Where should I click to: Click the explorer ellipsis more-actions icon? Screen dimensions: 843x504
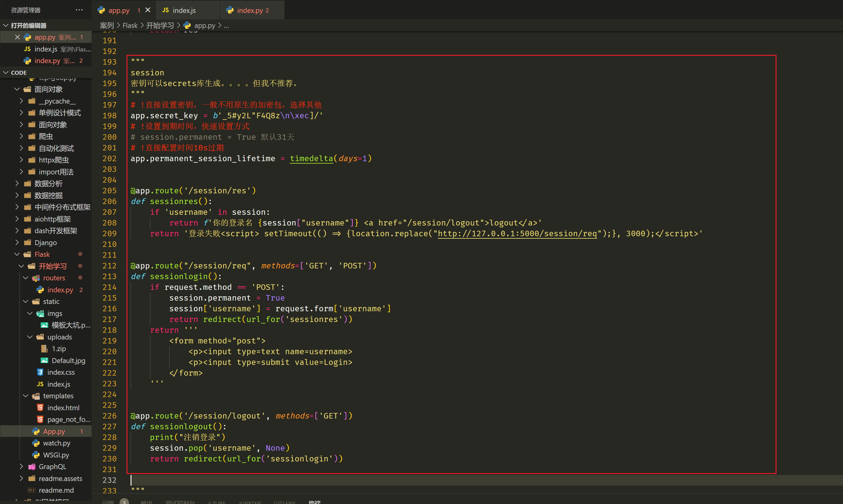(x=79, y=10)
